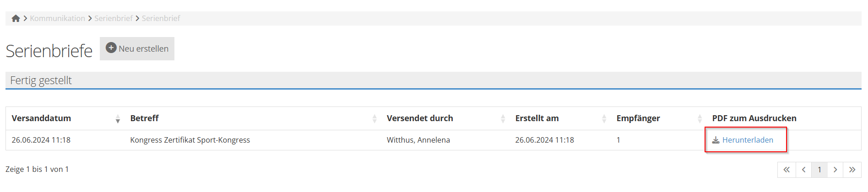Download the PDF via Herunterladen link

click(x=748, y=140)
